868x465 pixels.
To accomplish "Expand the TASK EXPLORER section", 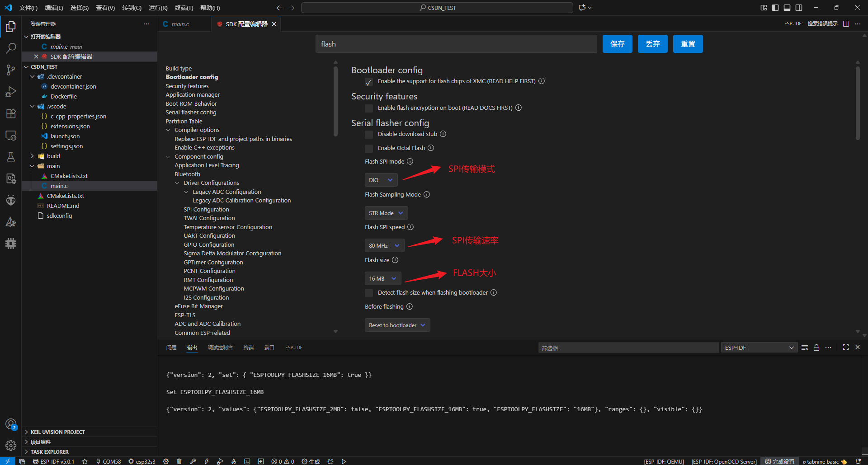I will point(49,452).
